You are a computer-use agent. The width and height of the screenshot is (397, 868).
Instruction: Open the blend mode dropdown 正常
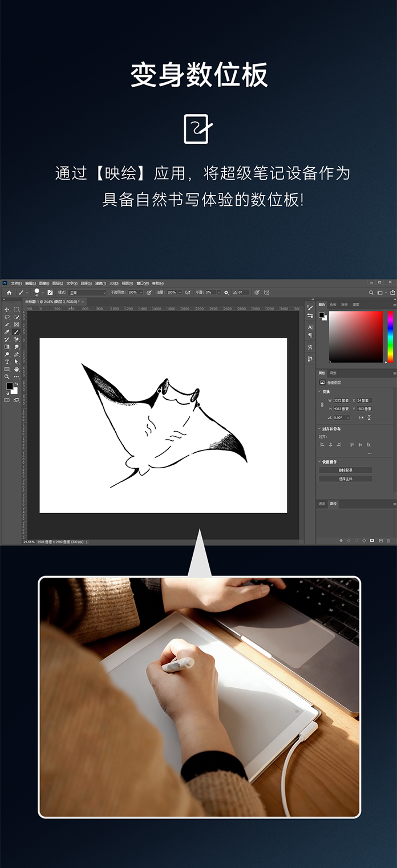(x=87, y=292)
